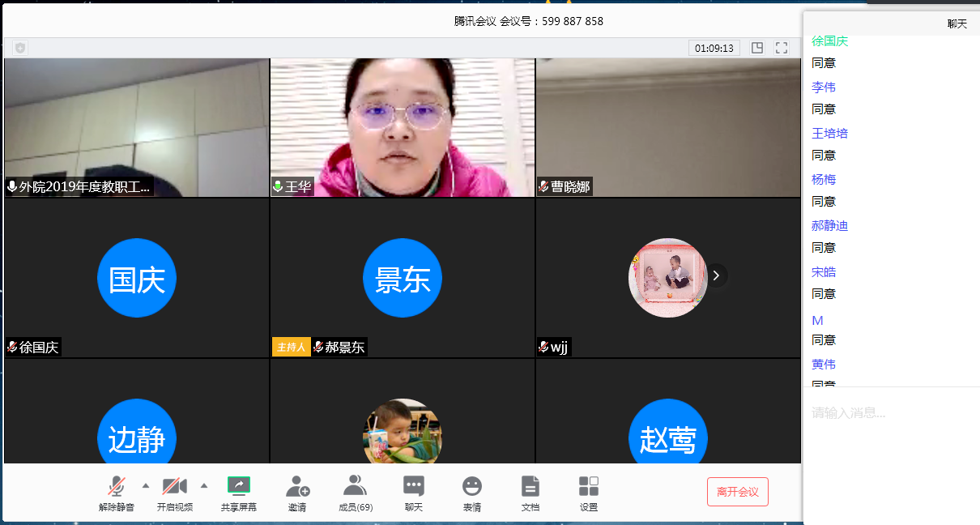Open the Documents (文档) icon
Image resolution: width=980 pixels, height=525 pixels.
tap(530, 486)
